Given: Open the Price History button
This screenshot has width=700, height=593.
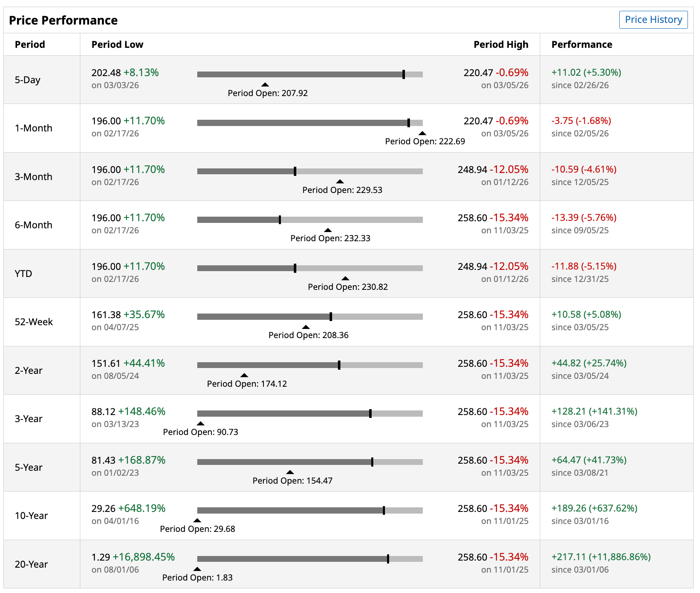Looking at the screenshot, I should click(x=653, y=20).
